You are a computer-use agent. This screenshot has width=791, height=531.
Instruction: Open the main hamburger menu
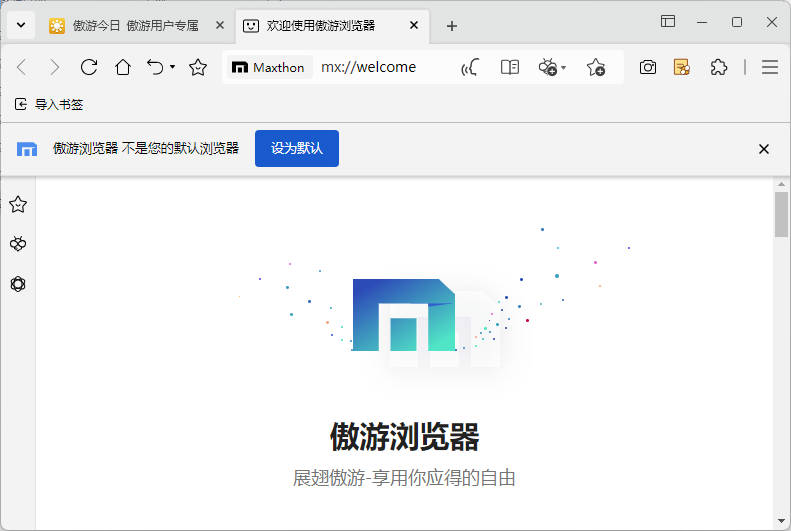coord(770,67)
